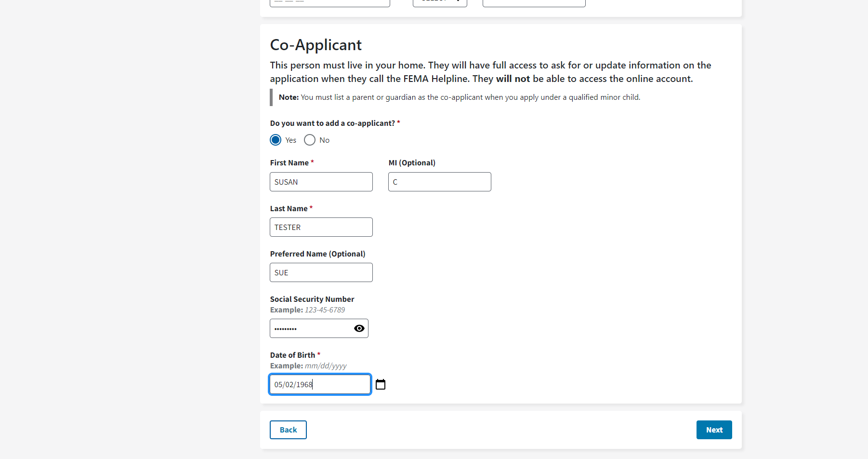Click the Back button

[x=288, y=430]
